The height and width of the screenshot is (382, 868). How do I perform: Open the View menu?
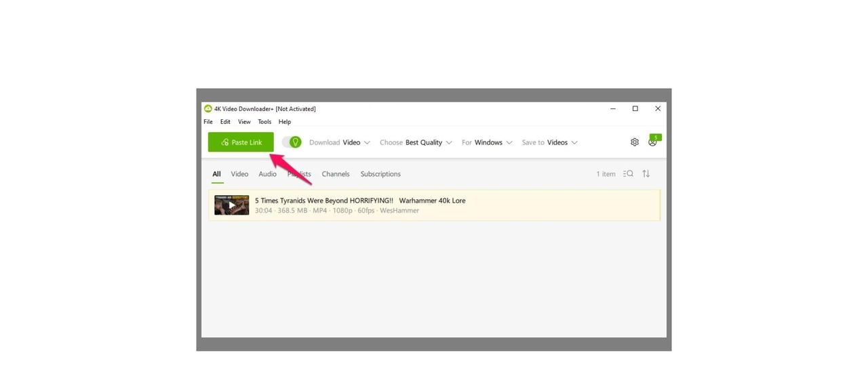(244, 122)
